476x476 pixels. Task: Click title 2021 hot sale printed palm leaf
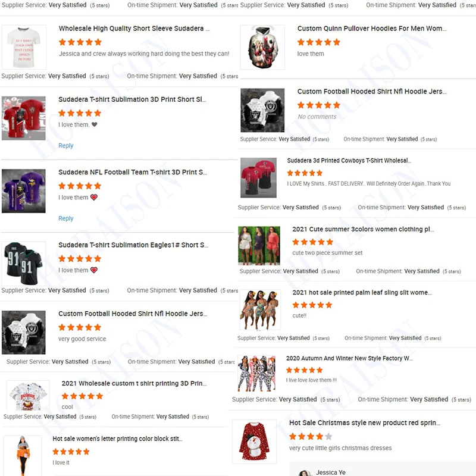point(362,292)
